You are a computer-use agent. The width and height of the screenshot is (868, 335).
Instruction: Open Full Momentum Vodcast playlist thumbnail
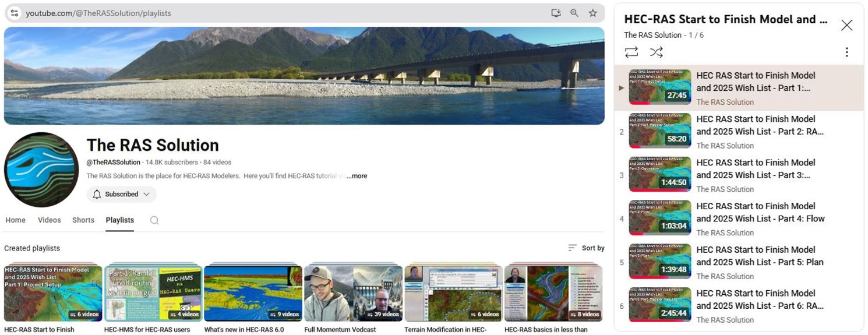353,293
